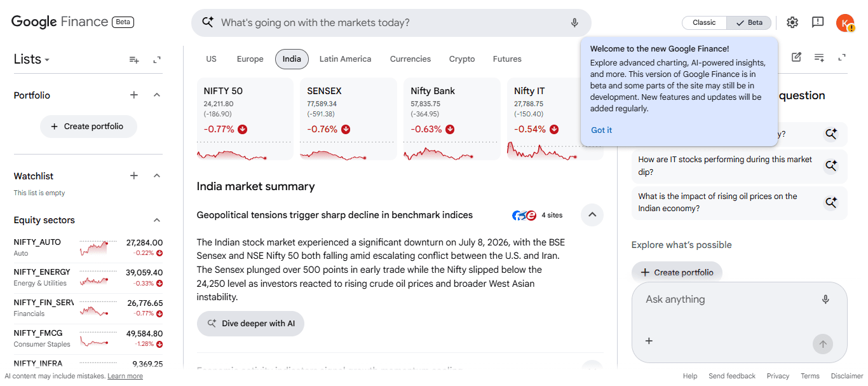Select the US markets tab
Image resolution: width=868 pixels, height=386 pixels.
click(x=211, y=59)
